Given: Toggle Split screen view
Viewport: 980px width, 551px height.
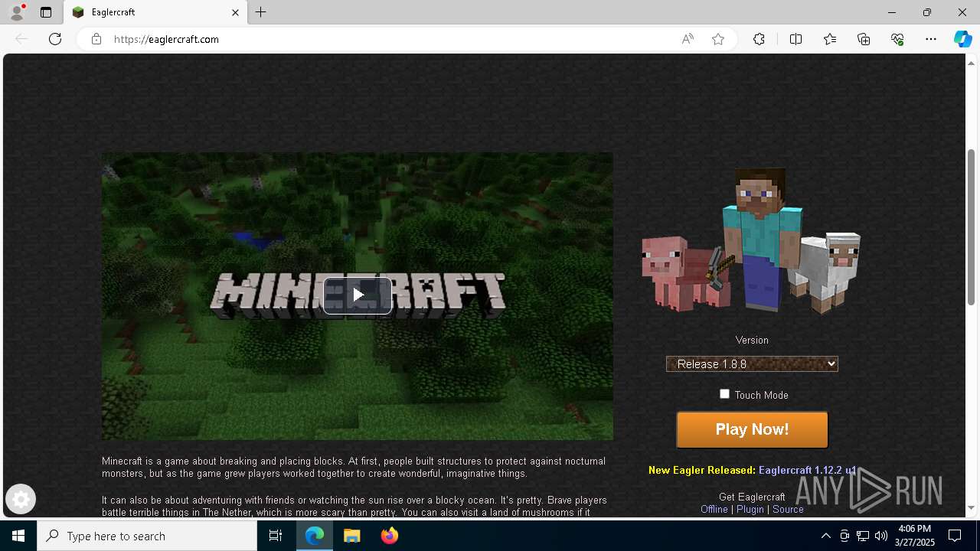Looking at the screenshot, I should [795, 39].
